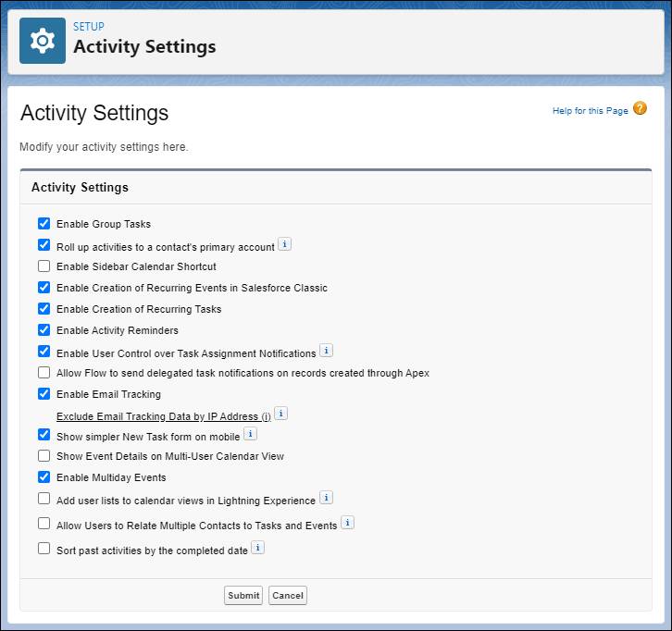Open Exclude Email Tracking Data by IP Address
Viewport: 672px width, 631px height.
click(164, 416)
